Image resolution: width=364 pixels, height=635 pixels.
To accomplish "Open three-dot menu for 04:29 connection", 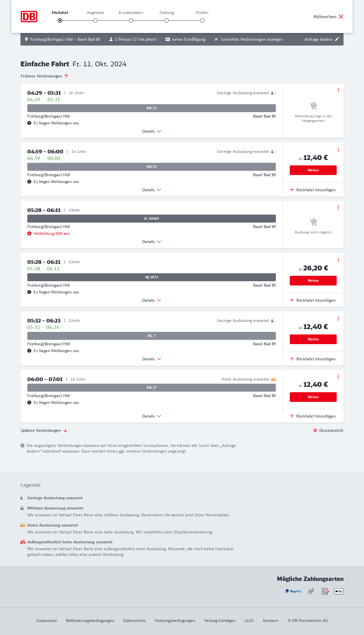I will point(338,90).
